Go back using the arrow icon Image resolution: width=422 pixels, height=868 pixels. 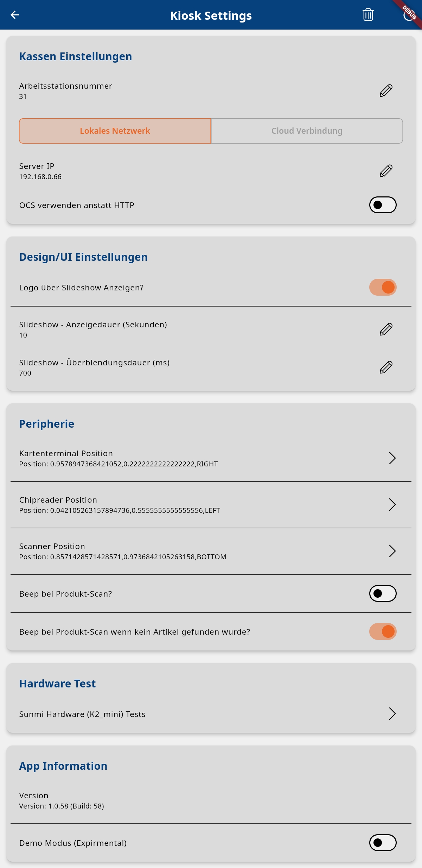click(15, 15)
